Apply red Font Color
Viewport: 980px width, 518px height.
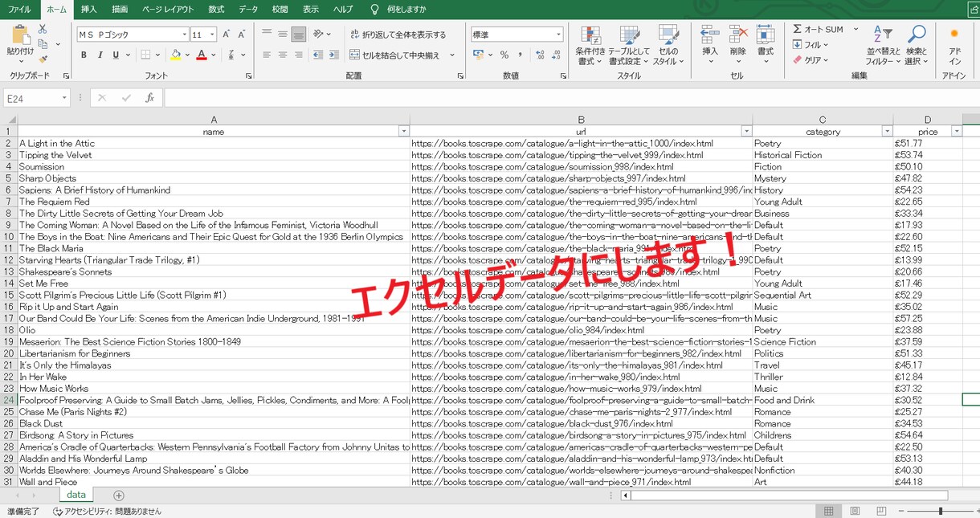[x=201, y=55]
